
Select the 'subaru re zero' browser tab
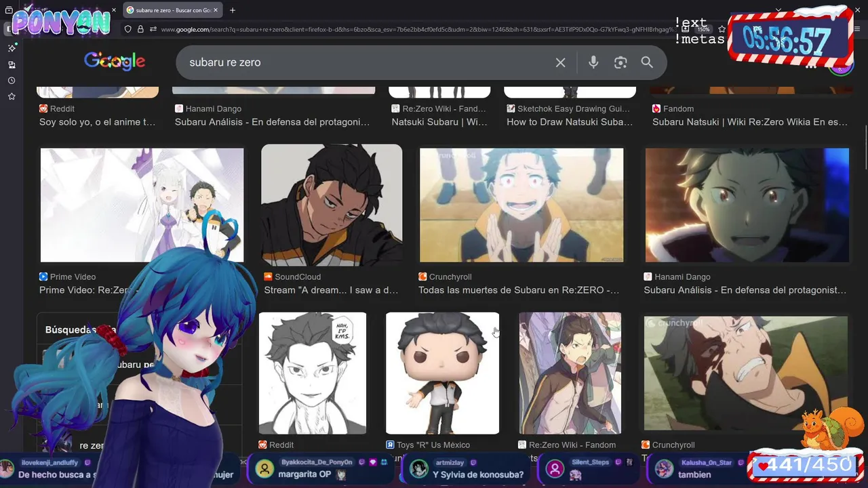pos(173,10)
